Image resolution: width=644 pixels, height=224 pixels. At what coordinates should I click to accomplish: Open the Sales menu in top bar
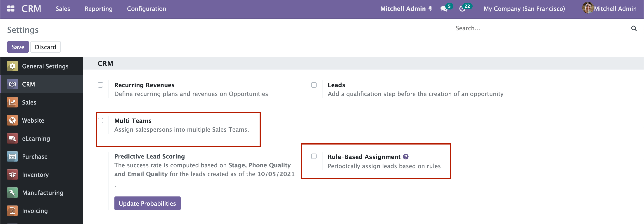(63, 9)
